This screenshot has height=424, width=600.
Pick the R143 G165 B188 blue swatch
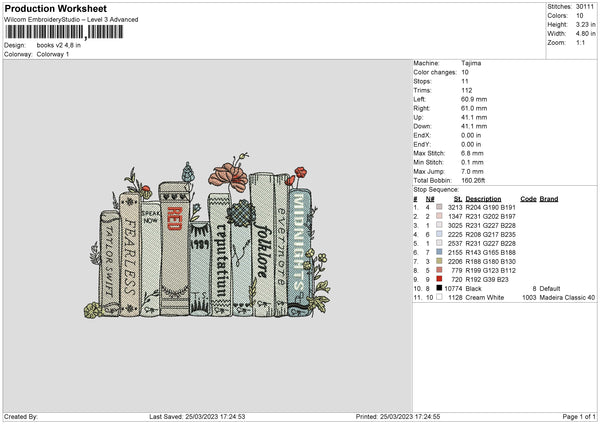pyautogui.click(x=439, y=252)
